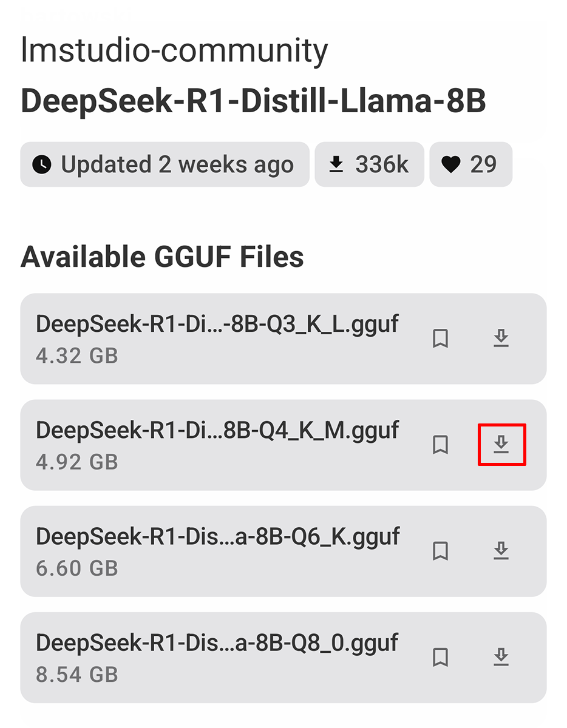Tap the Updated 2 weeks ago chip

(165, 164)
